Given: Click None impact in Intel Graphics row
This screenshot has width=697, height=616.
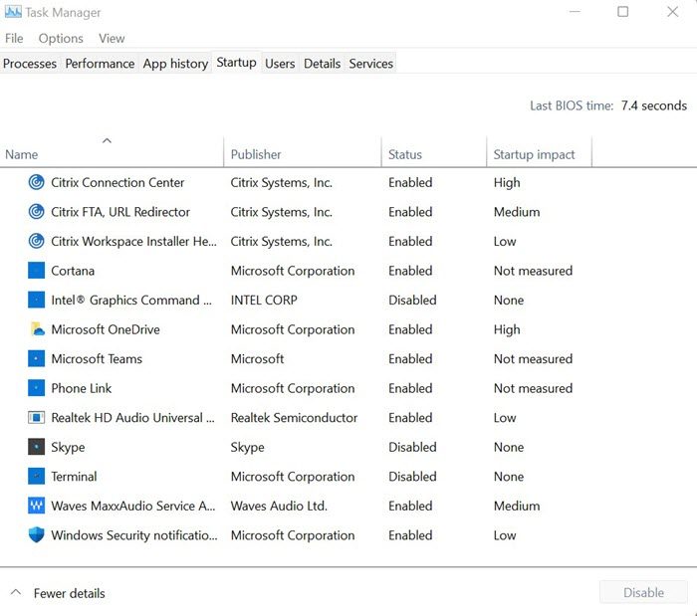Looking at the screenshot, I should coord(509,301).
